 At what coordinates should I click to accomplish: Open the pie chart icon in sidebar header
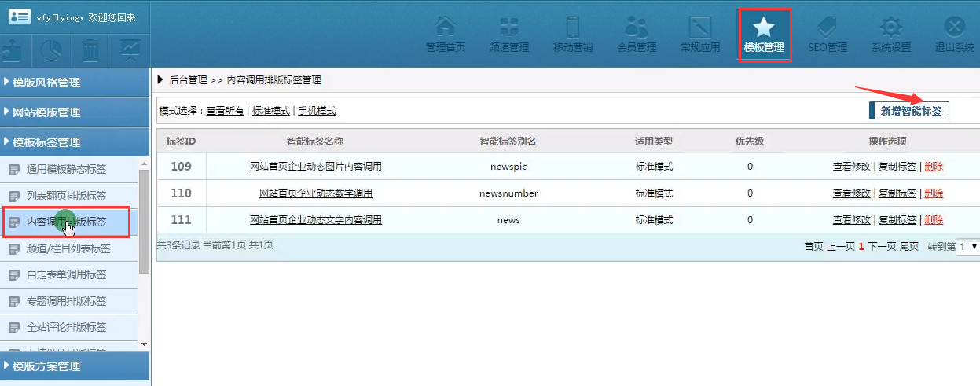point(52,51)
